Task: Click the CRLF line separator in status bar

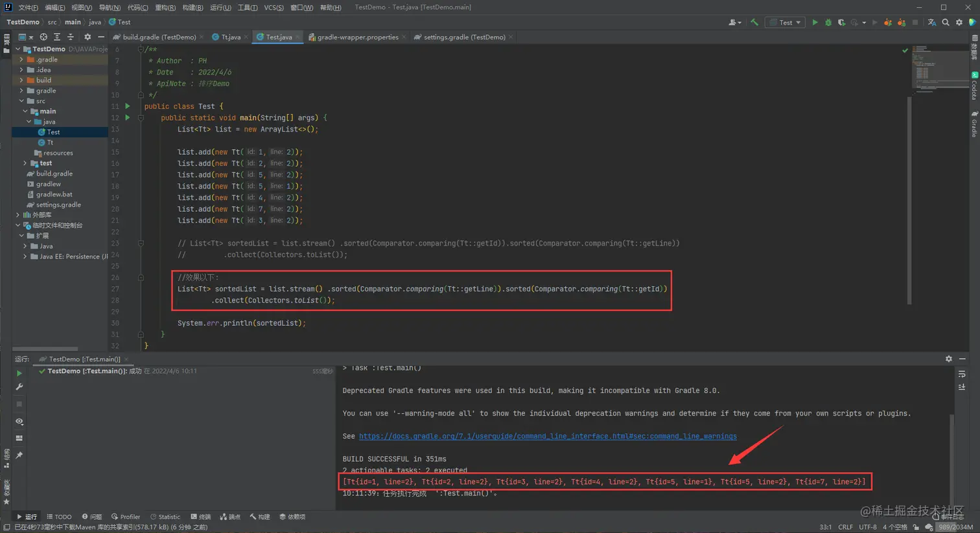Action: (x=845, y=527)
